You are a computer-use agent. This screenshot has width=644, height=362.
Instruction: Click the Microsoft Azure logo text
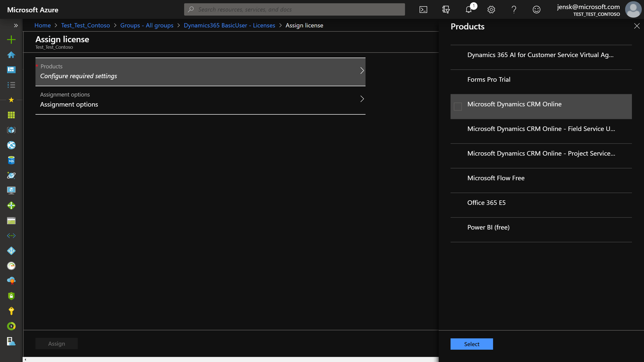(33, 10)
